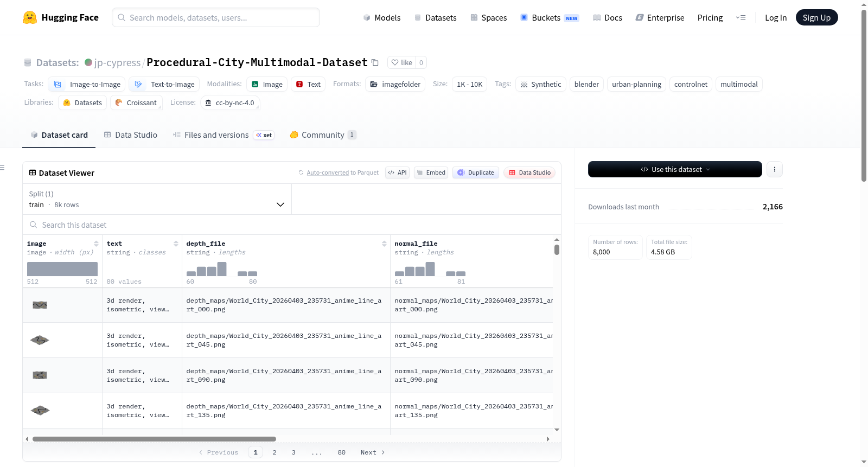Open the Docs menu item

(608, 17)
